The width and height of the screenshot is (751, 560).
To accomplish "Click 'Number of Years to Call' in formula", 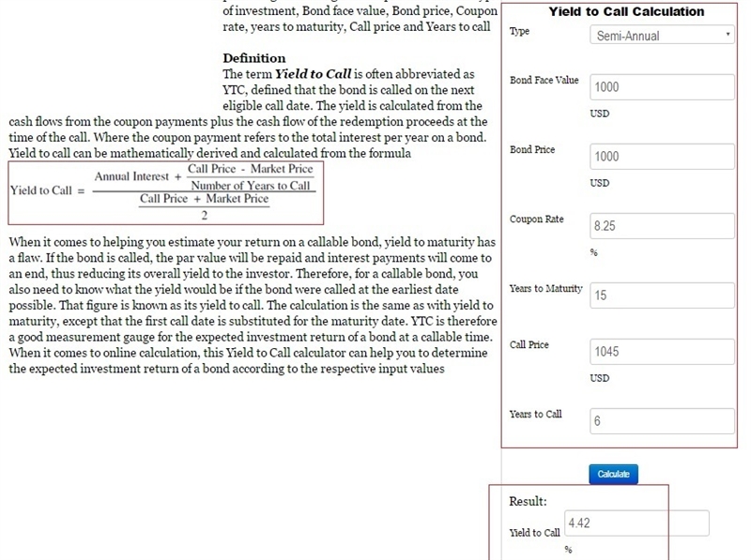I will pyautogui.click(x=251, y=185).
